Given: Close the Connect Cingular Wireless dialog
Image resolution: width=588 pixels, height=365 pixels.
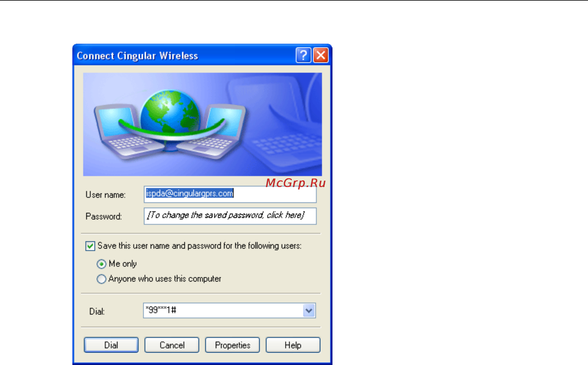Looking at the screenshot, I should click(321, 55).
